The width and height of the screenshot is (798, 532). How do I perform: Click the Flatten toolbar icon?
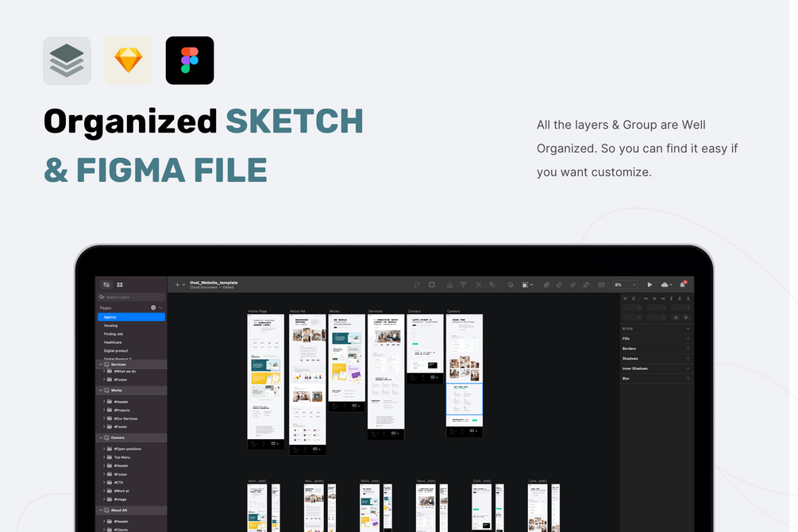pos(601,284)
